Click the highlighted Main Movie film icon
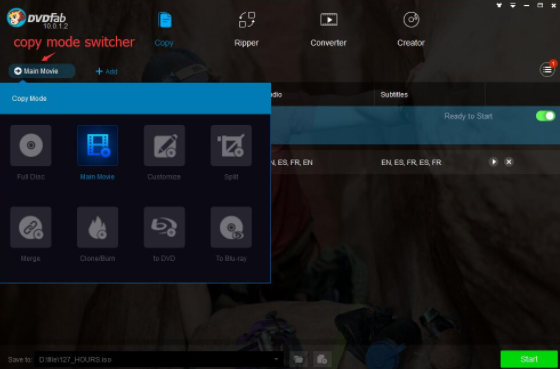Screen dimensions: 560x369 click(98, 145)
